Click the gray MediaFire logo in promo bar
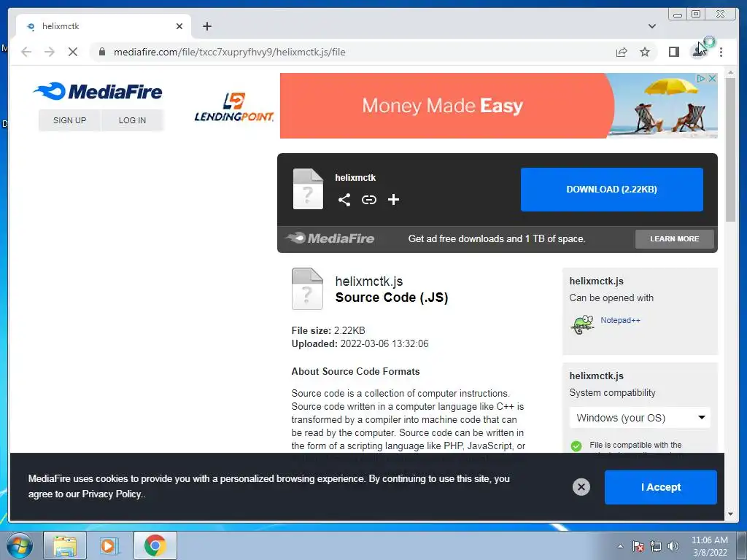This screenshot has width=747, height=560. click(330, 238)
